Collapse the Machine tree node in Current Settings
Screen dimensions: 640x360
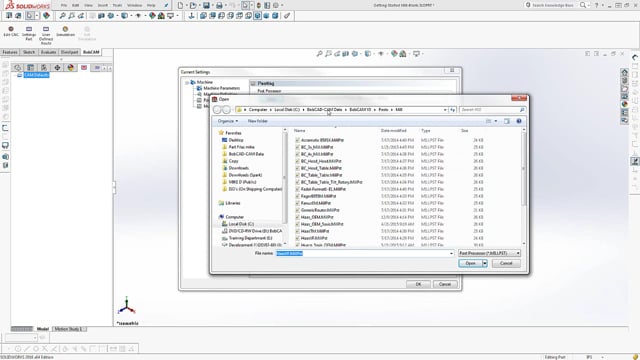point(187,82)
